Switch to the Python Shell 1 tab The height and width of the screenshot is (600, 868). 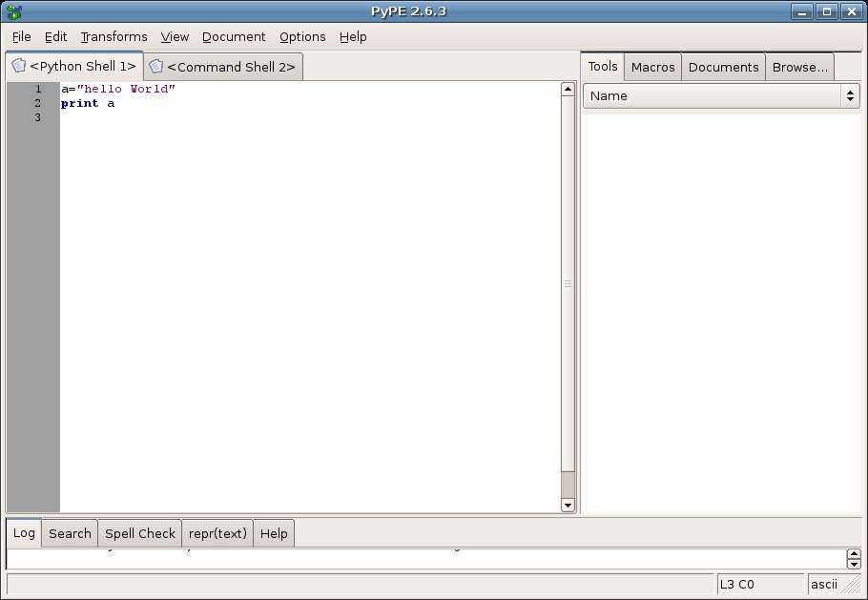(74, 66)
